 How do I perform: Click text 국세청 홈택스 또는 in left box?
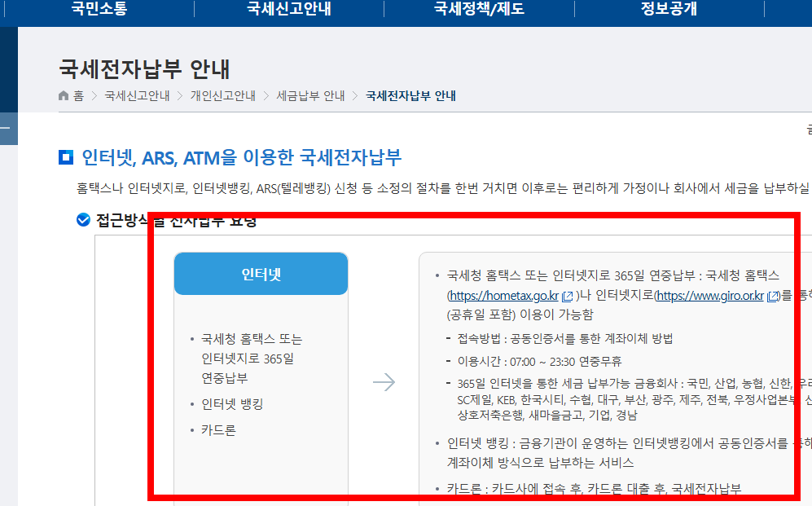(252, 339)
